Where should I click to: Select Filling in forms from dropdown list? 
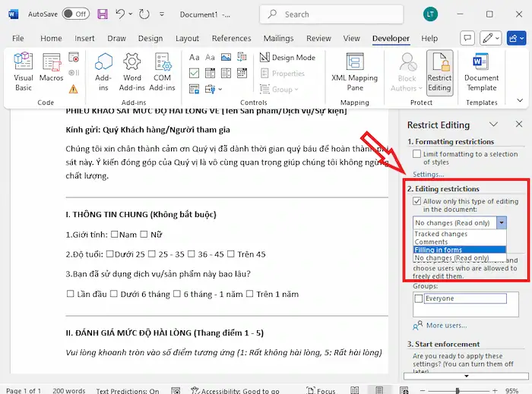click(x=439, y=250)
